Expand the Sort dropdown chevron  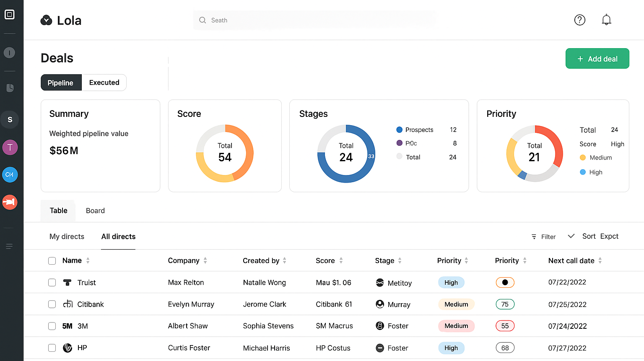571,236
